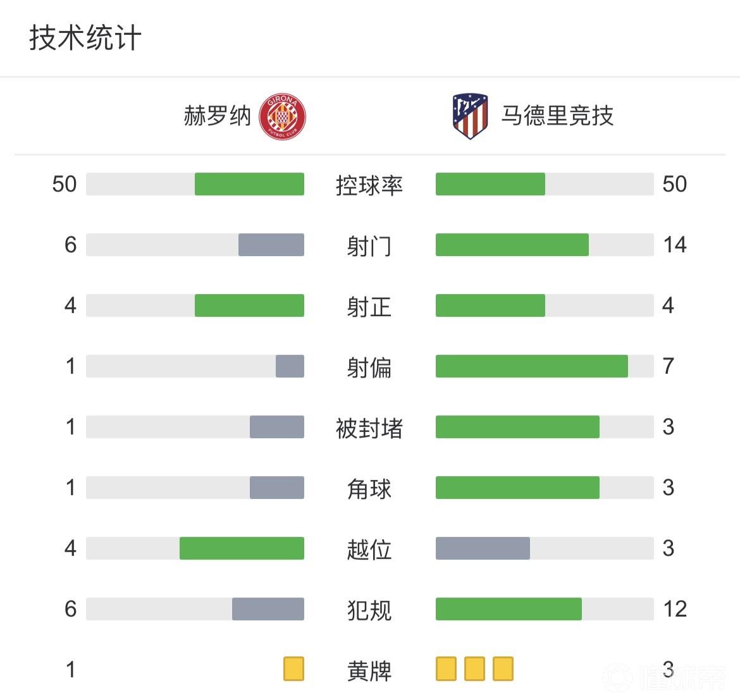Select the 角球 corners label
740x700 pixels.
tap(369, 488)
